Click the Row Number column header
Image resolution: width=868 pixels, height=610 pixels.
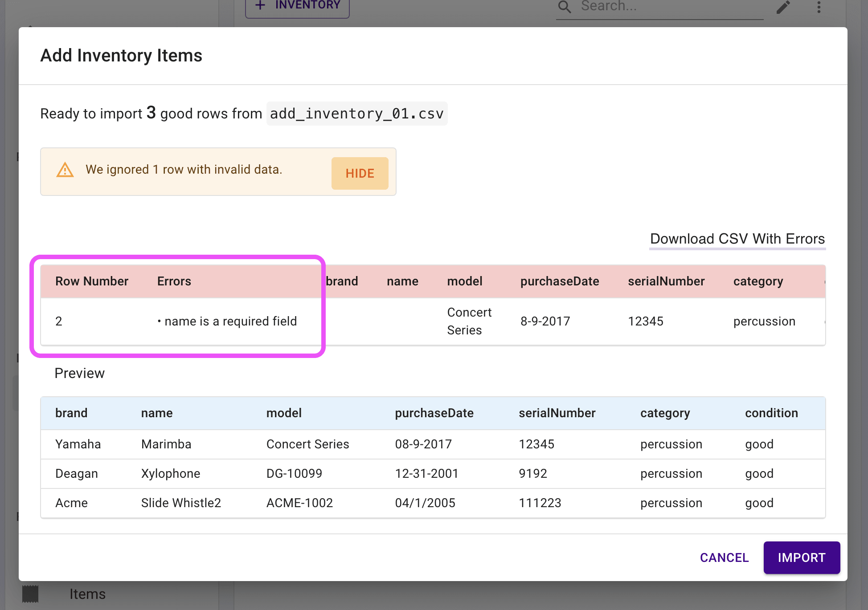[92, 281]
